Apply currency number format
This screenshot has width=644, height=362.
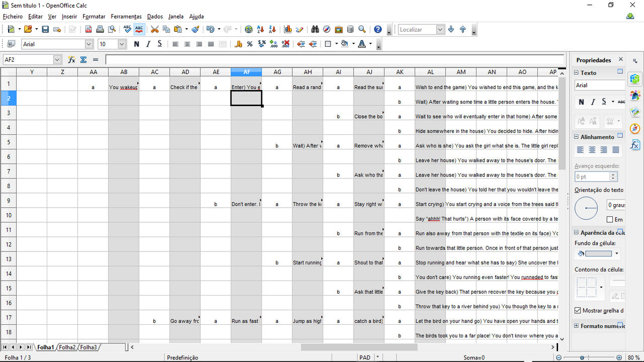(238, 44)
